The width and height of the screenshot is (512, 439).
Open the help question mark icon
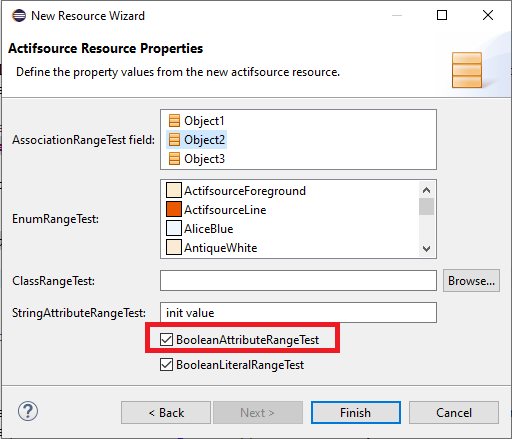coord(28,411)
